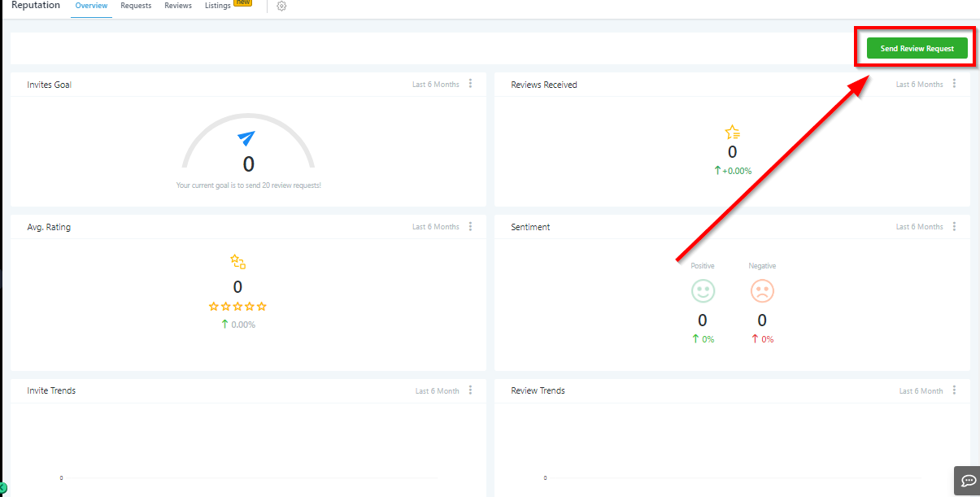
Task: Open Review Trends three-dot options menu
Action: pos(954,390)
